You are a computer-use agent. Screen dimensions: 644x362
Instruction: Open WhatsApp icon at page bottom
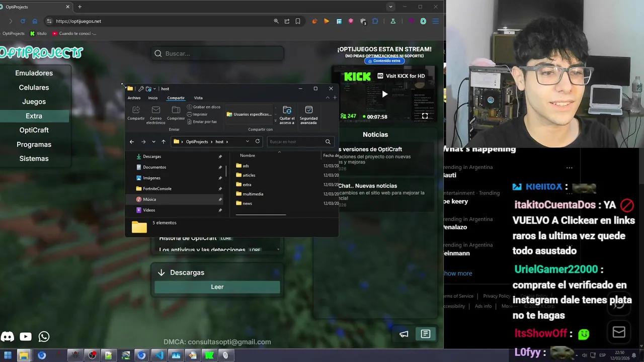pos(44,337)
